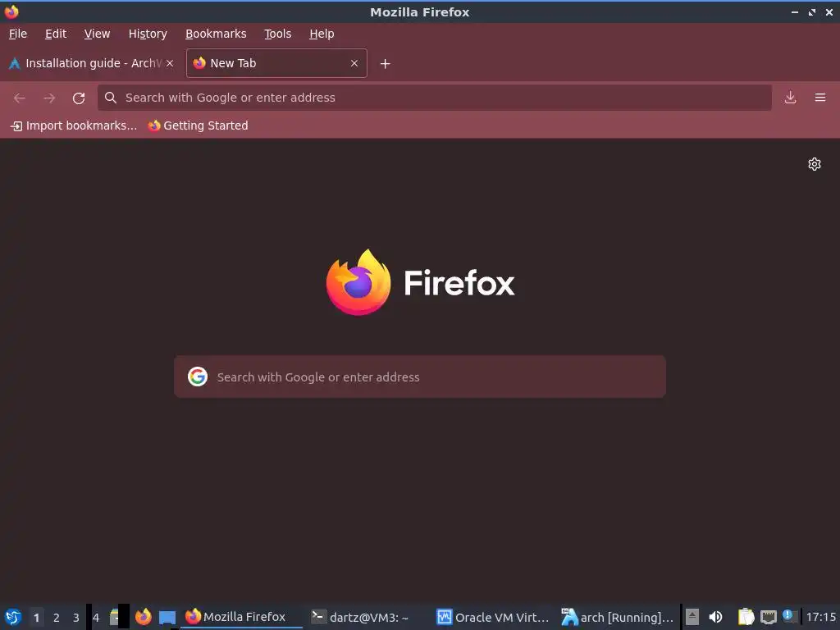
Task: Switch to workspace 4
Action: tap(96, 617)
